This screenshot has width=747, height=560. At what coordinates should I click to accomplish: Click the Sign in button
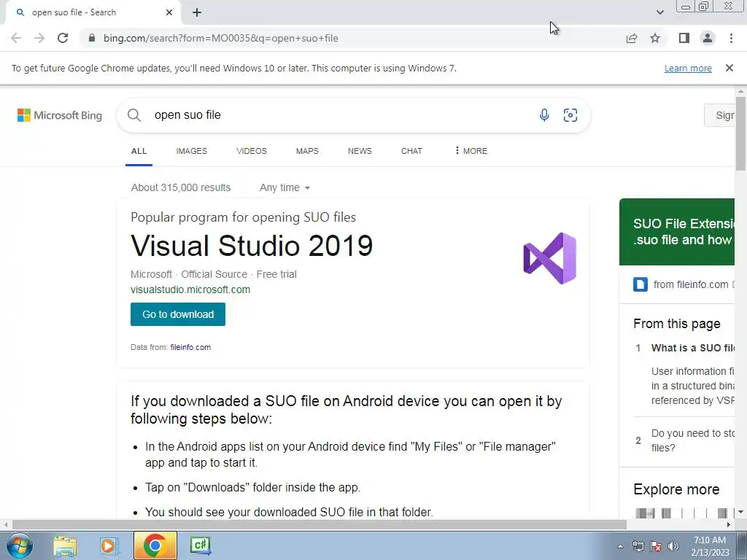pos(720,115)
